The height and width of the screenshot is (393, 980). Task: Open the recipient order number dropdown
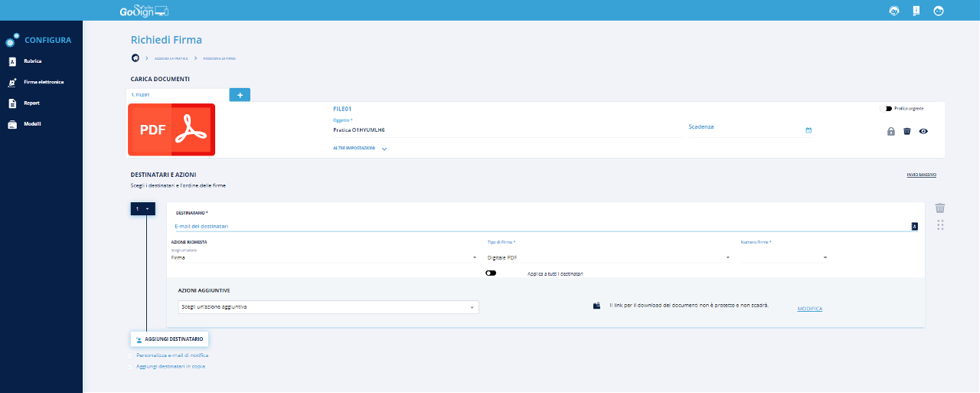point(142,208)
